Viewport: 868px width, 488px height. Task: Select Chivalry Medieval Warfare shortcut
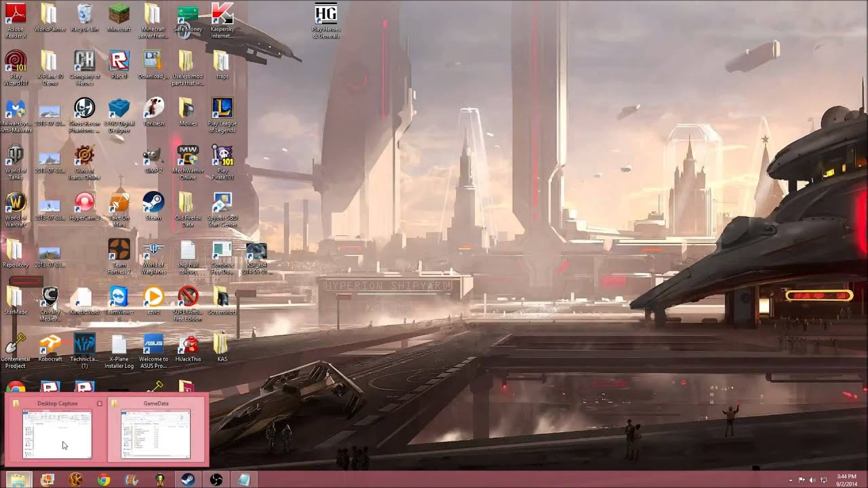click(x=50, y=304)
